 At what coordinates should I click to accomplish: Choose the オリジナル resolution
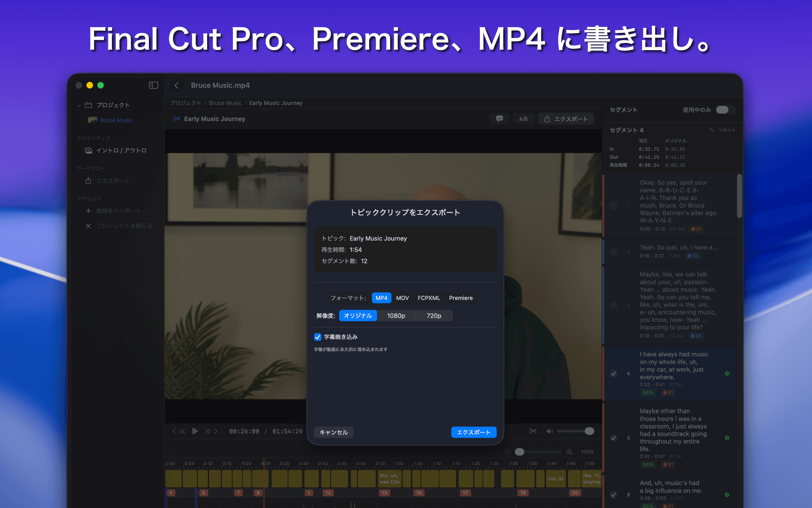(x=358, y=316)
